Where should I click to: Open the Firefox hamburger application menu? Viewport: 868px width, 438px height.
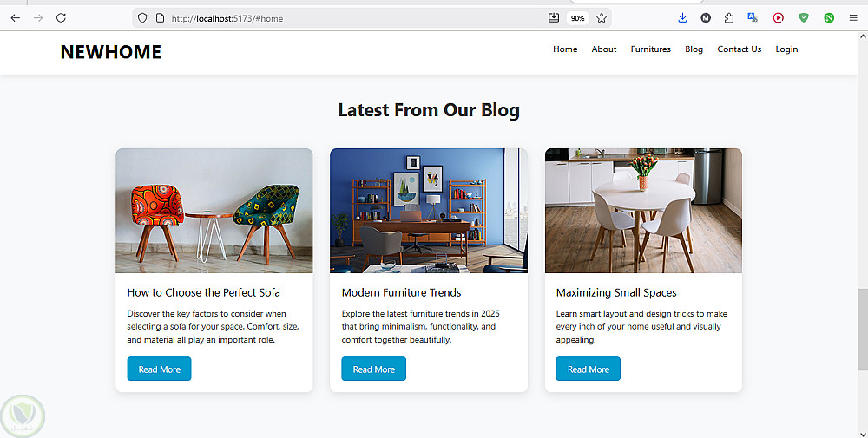[x=853, y=17]
